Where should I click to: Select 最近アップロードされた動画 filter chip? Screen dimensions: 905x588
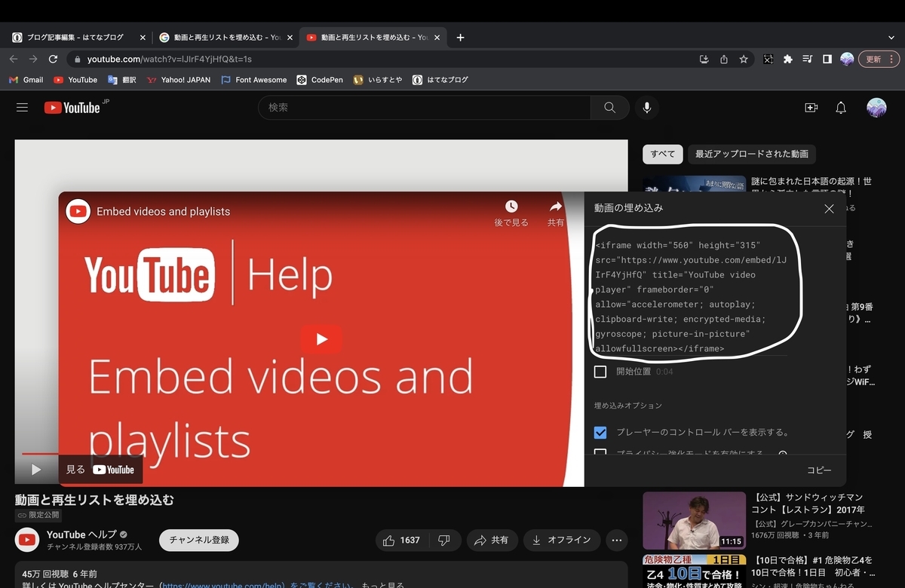[x=752, y=154]
